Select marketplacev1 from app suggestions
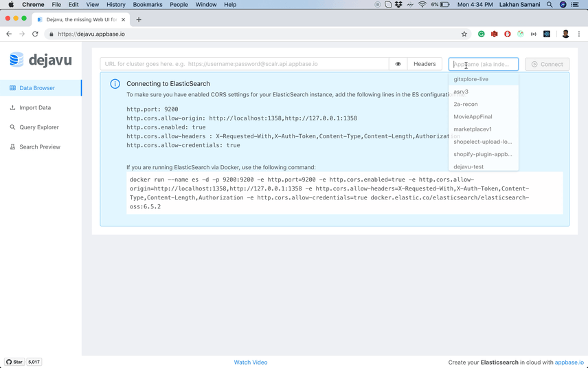588x368 pixels. point(484,129)
